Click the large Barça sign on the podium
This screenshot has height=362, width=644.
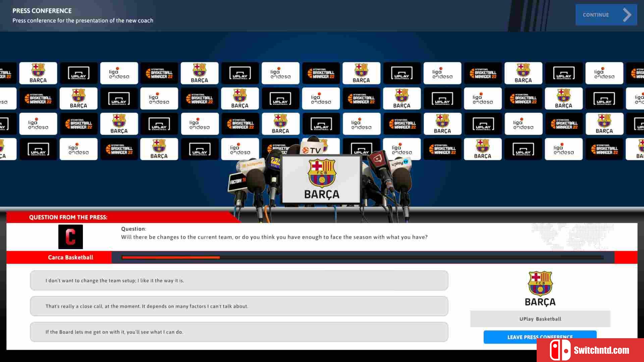[322, 179]
